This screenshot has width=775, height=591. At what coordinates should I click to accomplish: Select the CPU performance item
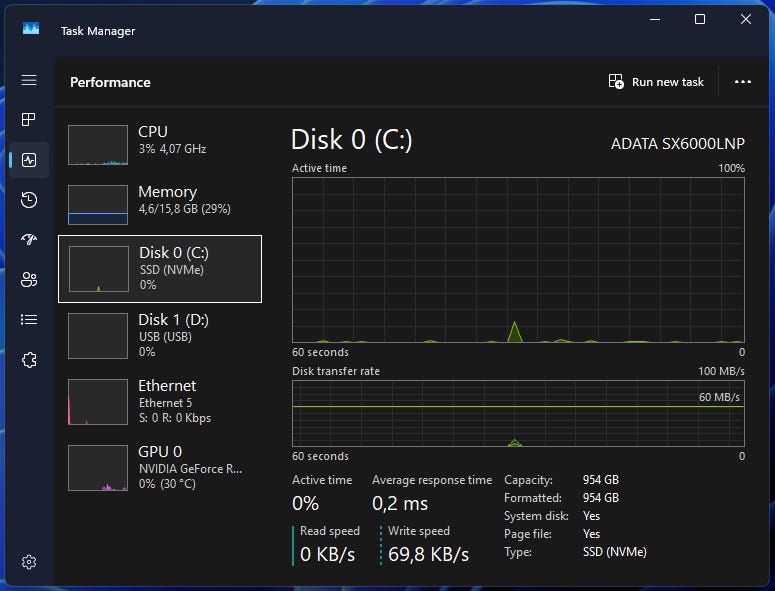(160, 144)
